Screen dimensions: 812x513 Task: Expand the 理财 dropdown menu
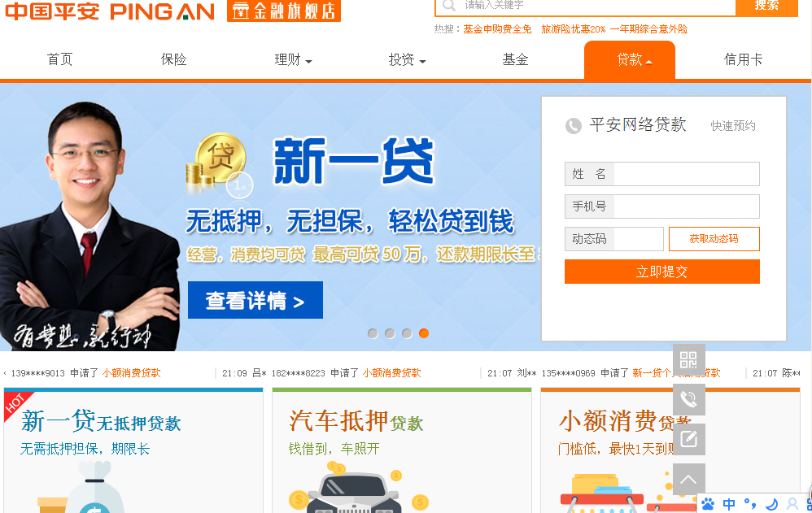coord(293,60)
